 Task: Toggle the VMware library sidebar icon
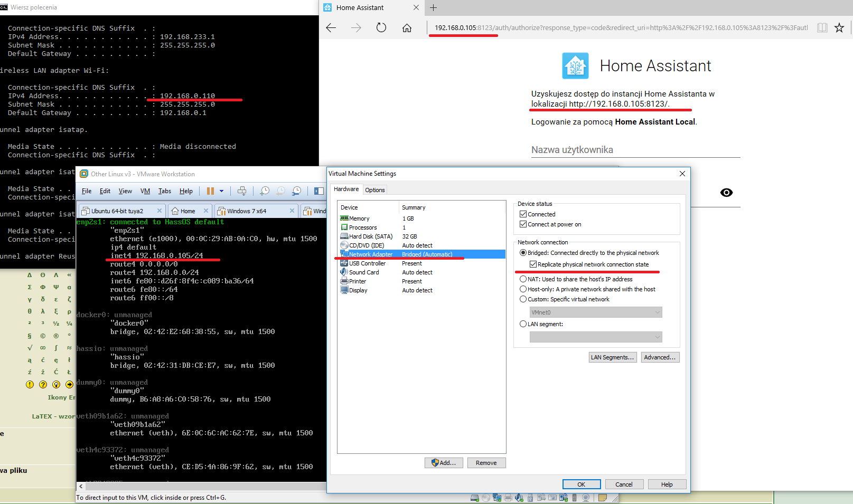coord(318,191)
